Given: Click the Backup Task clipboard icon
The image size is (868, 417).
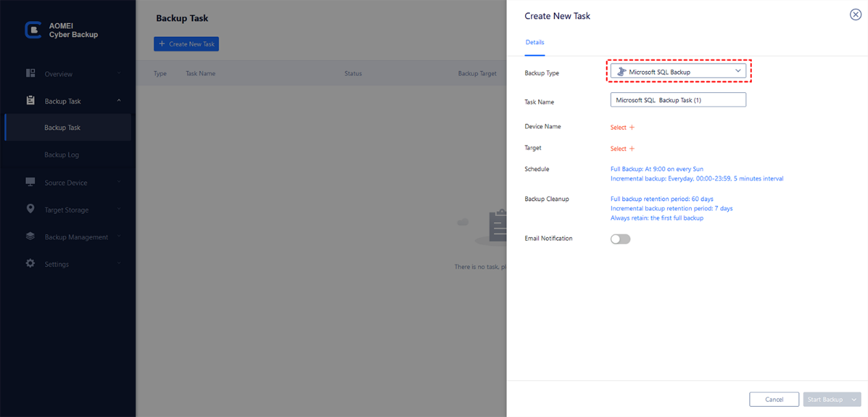Looking at the screenshot, I should 31,100.
